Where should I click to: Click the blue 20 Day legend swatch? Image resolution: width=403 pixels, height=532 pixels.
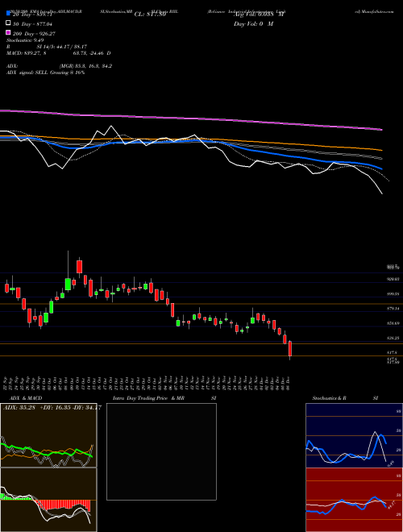pos(8,13)
